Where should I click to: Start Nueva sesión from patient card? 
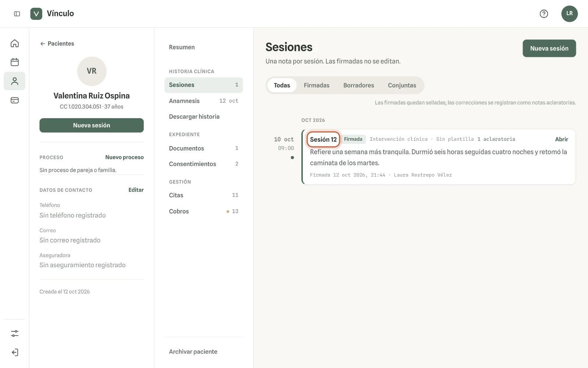coord(92,125)
